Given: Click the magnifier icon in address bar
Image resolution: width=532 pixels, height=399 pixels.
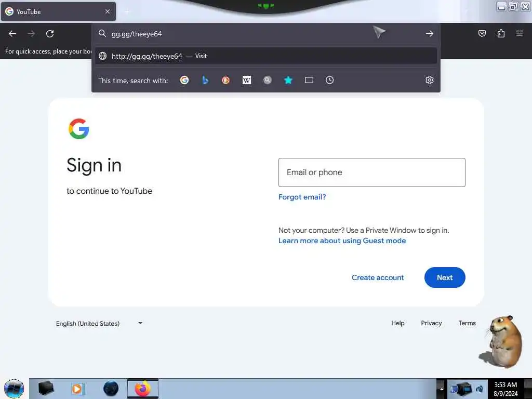Looking at the screenshot, I should point(102,33).
